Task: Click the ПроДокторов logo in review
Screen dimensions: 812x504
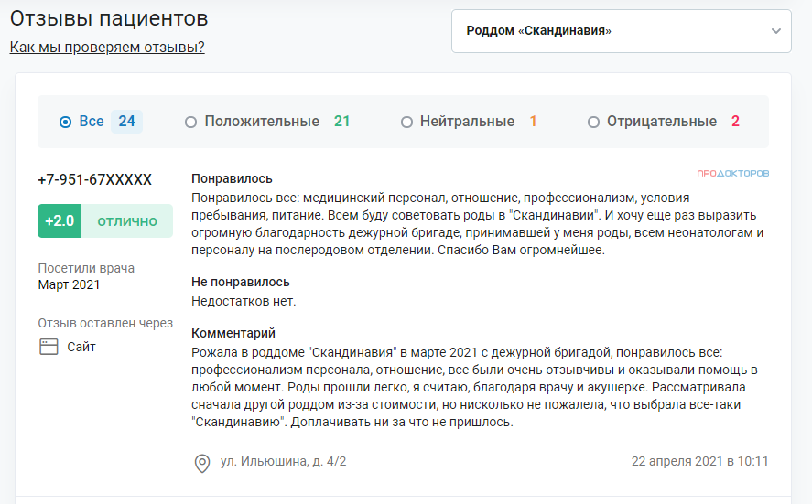Action: click(732, 174)
